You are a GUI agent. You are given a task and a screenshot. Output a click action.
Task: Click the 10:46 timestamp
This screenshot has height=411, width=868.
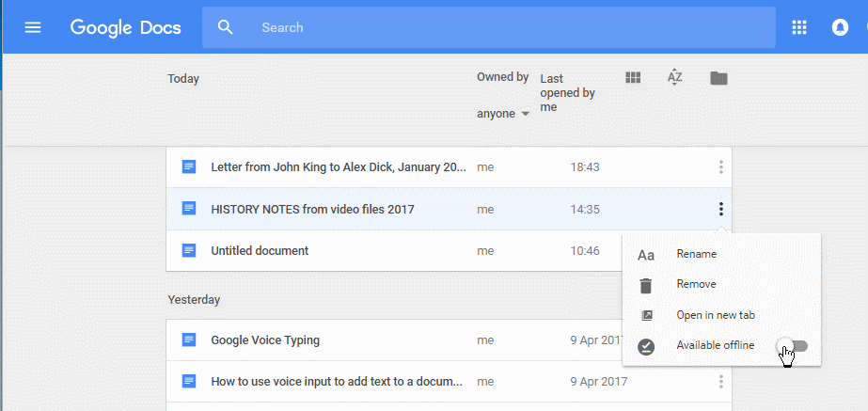[x=585, y=251]
